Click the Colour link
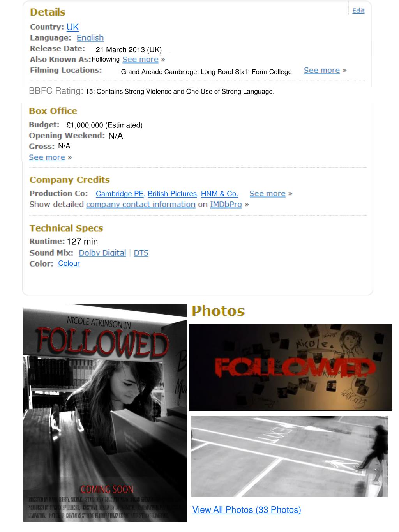Image resolution: width=399 pixels, height=532 pixels. pos(69,263)
